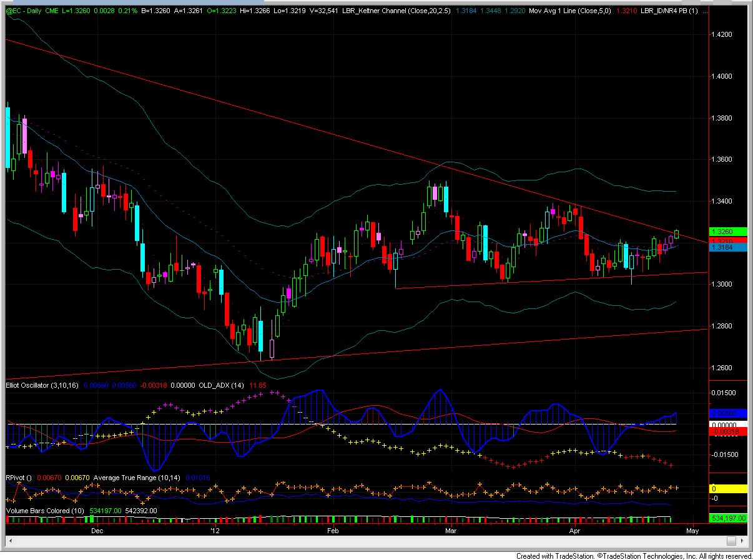The height and width of the screenshot is (560, 753).
Task: Click the '12 year label on time axis
Action: point(215,531)
